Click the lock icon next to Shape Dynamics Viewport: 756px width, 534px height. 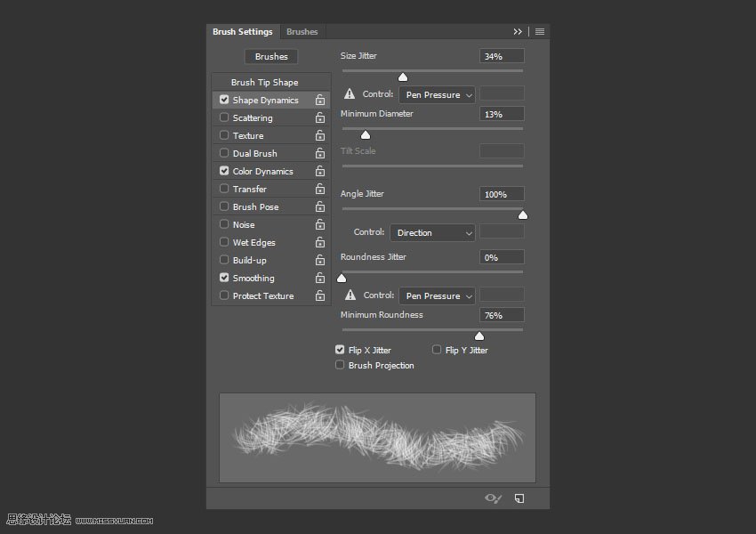click(320, 101)
